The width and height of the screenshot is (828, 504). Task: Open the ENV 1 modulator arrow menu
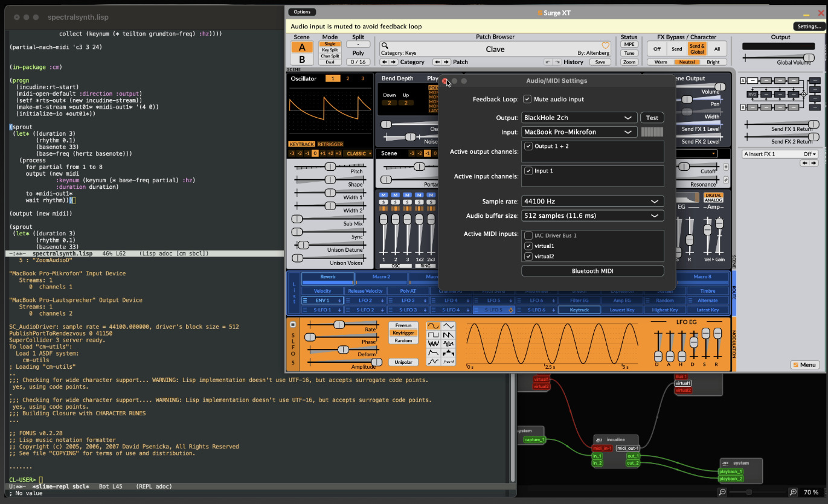tap(339, 300)
